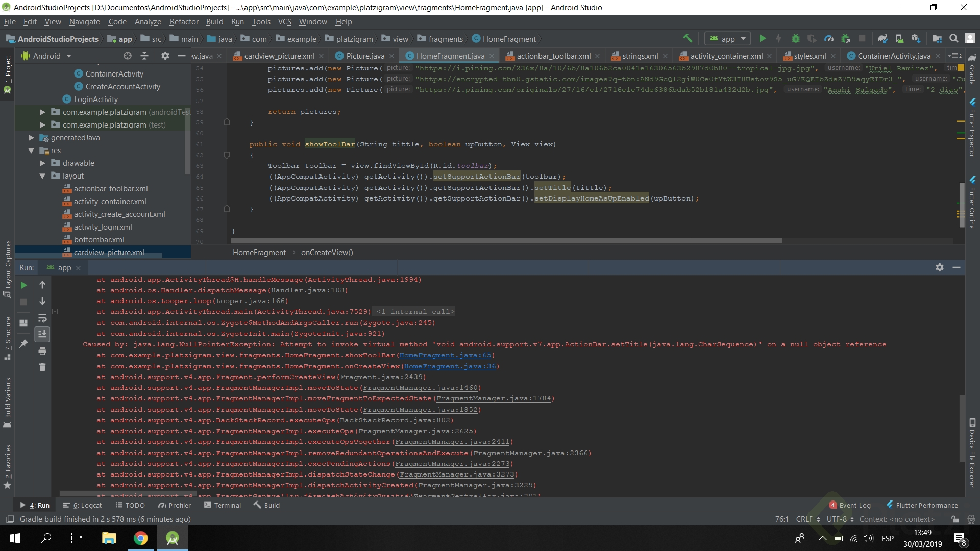Open the Android project view dropdown
Viewport: 980px width, 551px height.
click(x=46, y=56)
